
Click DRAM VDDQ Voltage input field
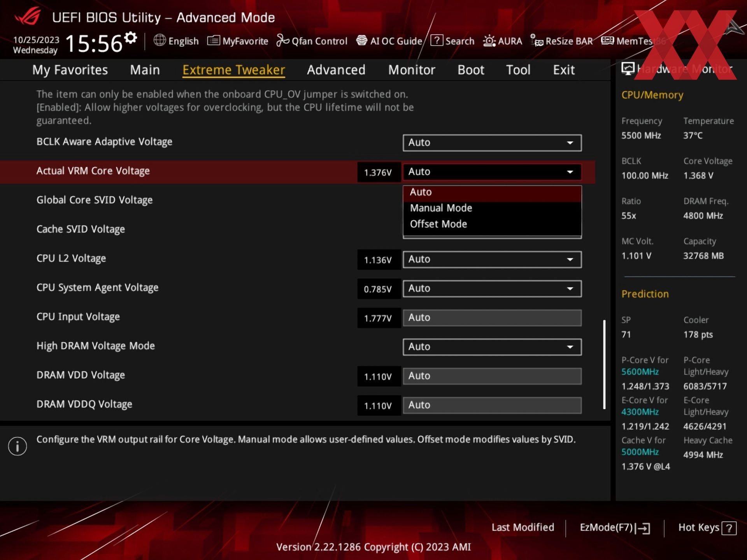click(x=492, y=405)
